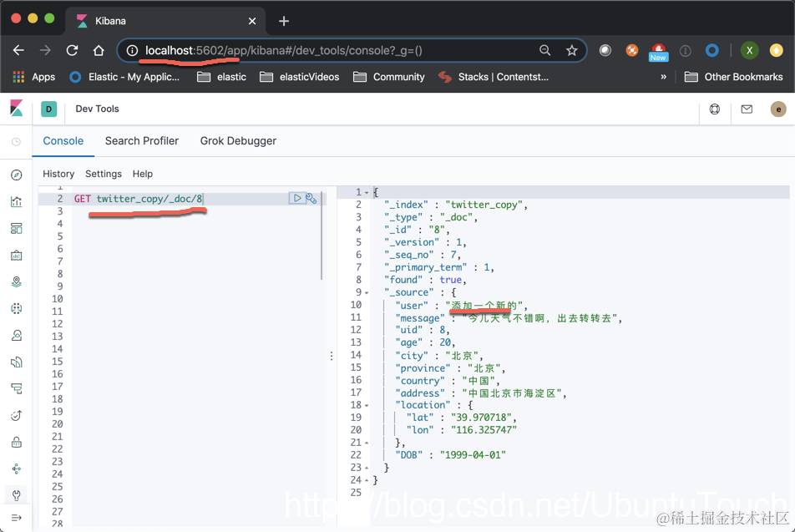795x532 pixels.
Task: Click the request editor vertical scrollbar
Action: 322,236
